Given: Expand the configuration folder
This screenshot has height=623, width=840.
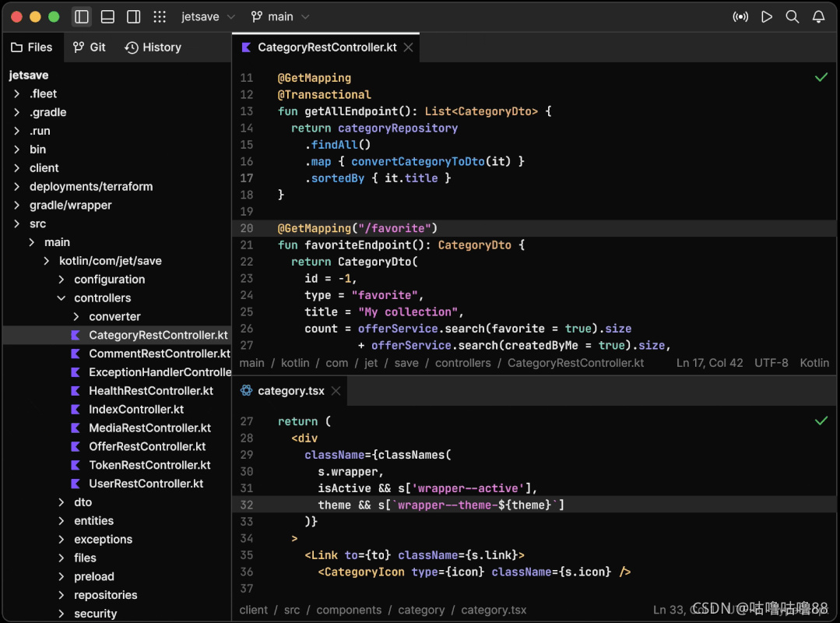Looking at the screenshot, I should click(62, 280).
